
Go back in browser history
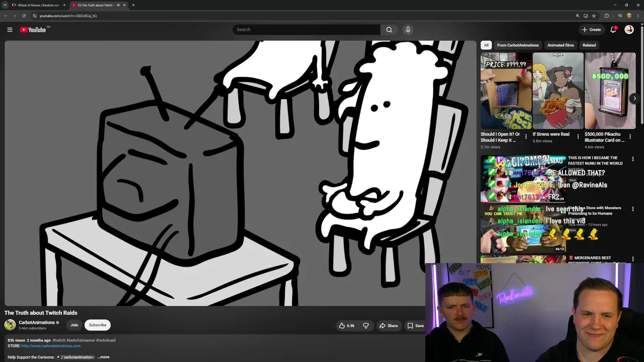coord(6,16)
